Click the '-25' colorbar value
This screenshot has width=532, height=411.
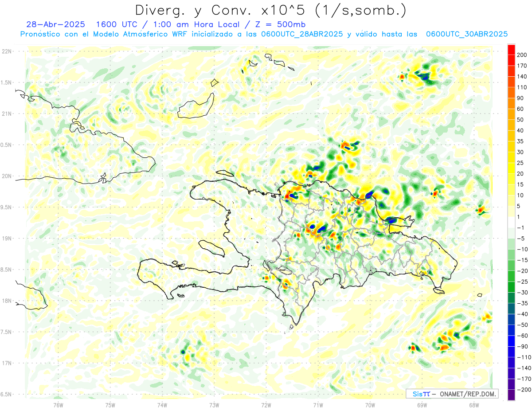tap(522, 282)
